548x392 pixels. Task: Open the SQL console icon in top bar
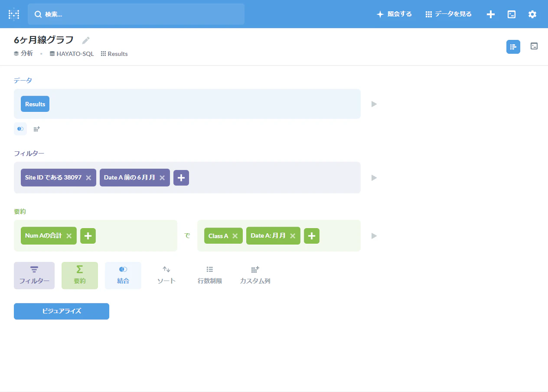(x=512, y=14)
